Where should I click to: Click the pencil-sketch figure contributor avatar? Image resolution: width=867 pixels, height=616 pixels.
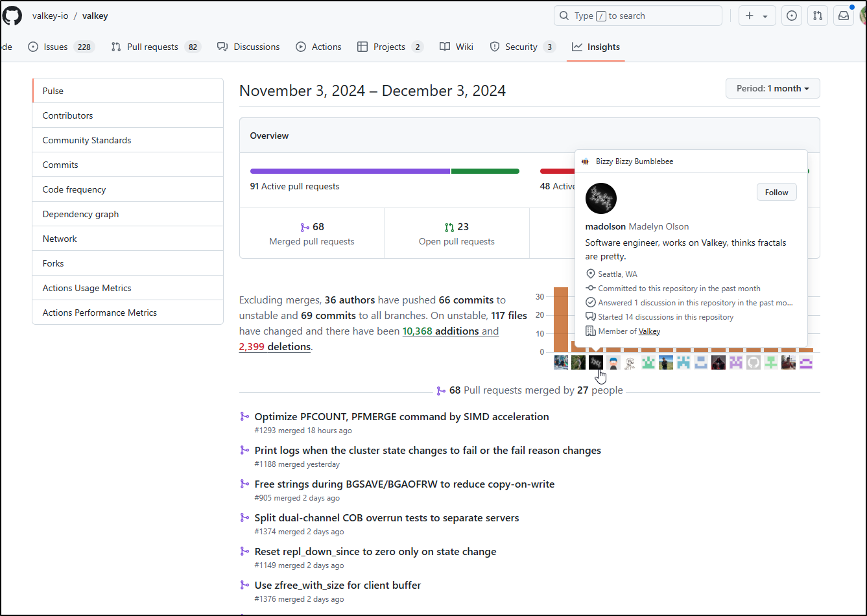(631, 362)
